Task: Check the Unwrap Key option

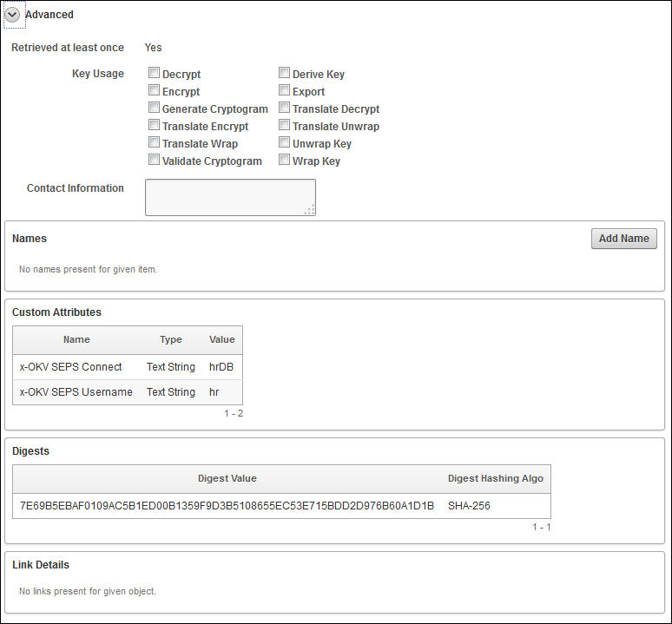Action: click(x=284, y=142)
